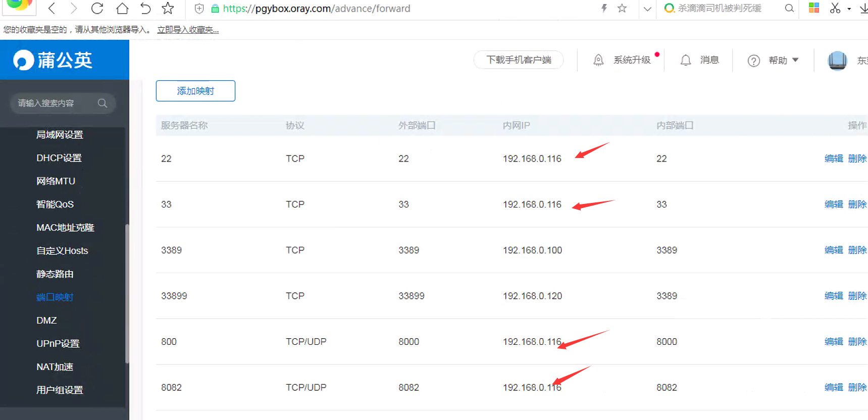Click 立即导入收藏夹 link
Screen dimensions: 868x420
pyautogui.click(x=188, y=30)
